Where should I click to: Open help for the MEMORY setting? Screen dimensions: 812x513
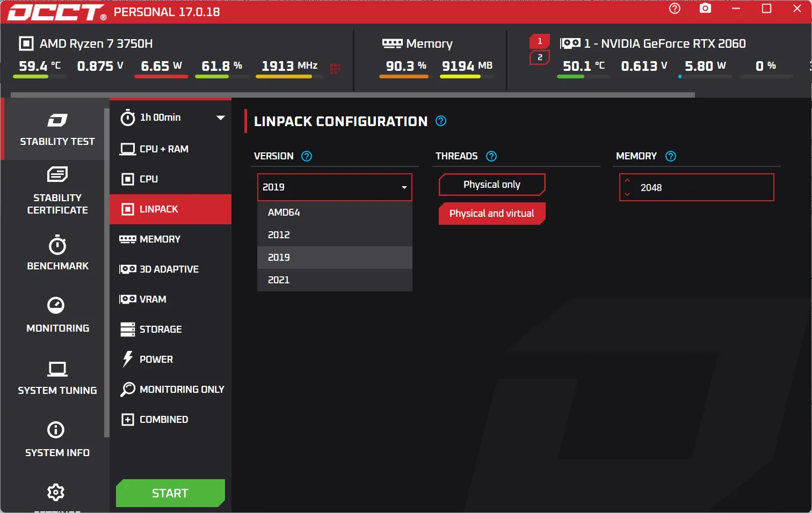click(x=671, y=156)
